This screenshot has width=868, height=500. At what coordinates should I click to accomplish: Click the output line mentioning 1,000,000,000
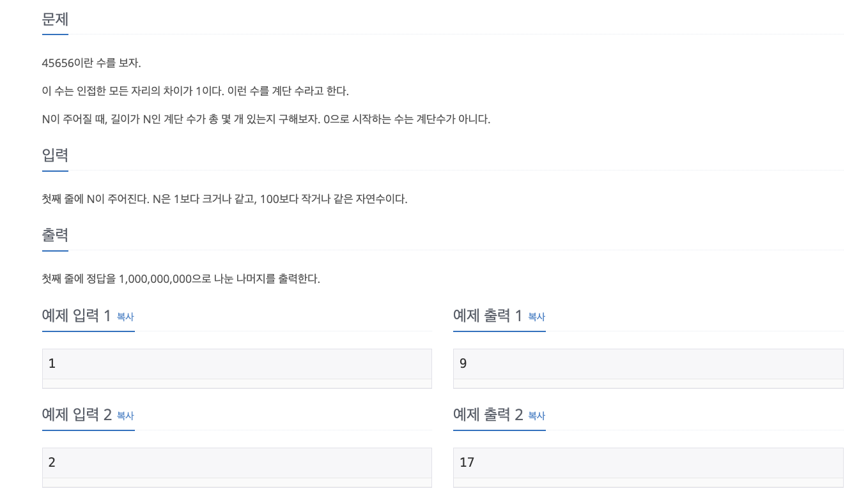(x=181, y=278)
